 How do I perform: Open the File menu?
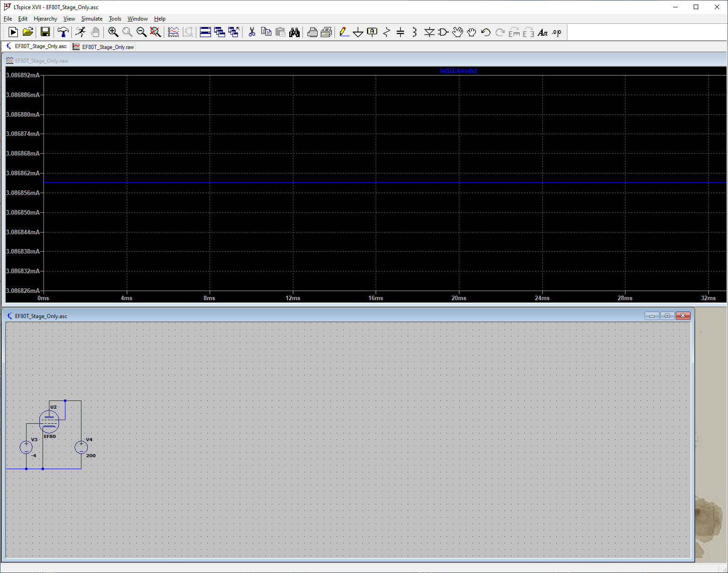[x=8, y=19]
